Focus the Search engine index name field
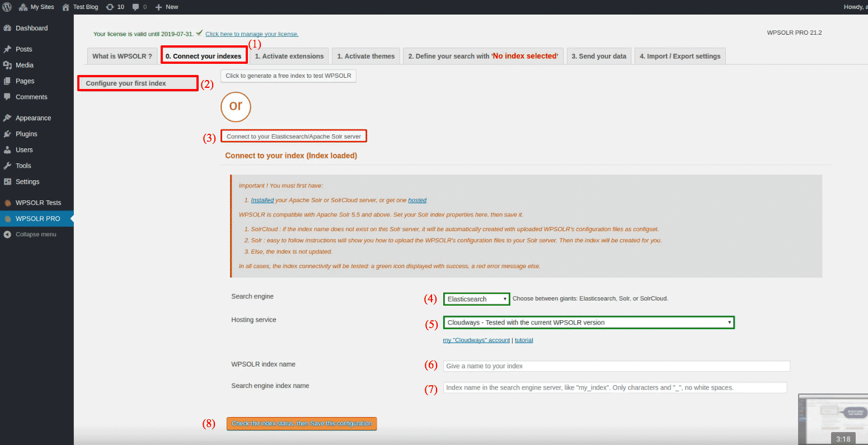Viewport: 868px width, 445px height. 615,387
